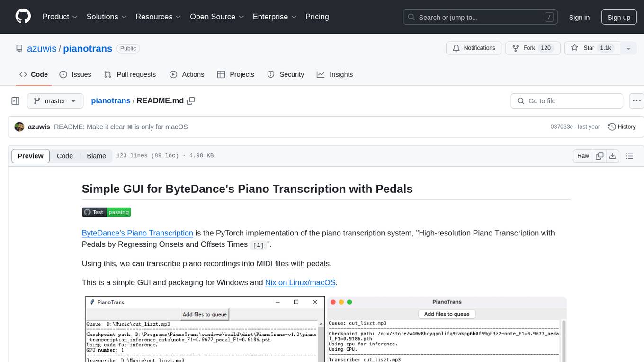Image resolution: width=644 pixels, height=362 pixels.
Task: Open the GitHub home logo
Action: [x=23, y=17]
